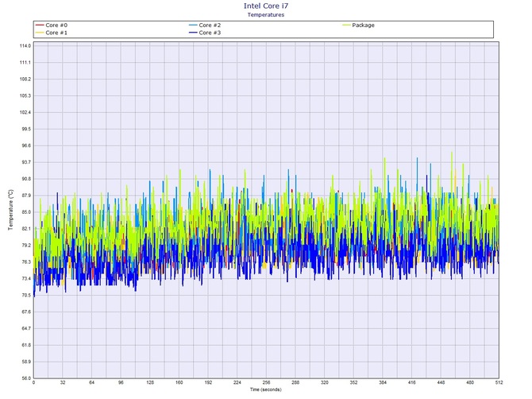Click the light-blue Core #2 color line
This screenshot has width=532, height=399.
click(x=193, y=25)
